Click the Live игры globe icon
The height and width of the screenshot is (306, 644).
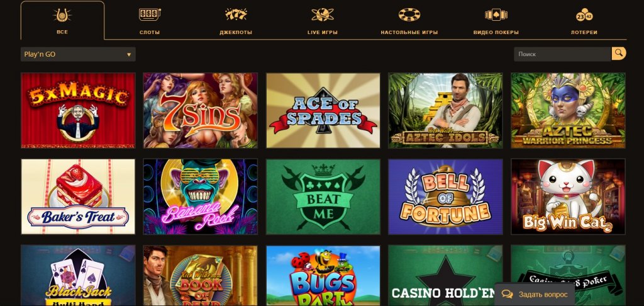click(x=323, y=14)
